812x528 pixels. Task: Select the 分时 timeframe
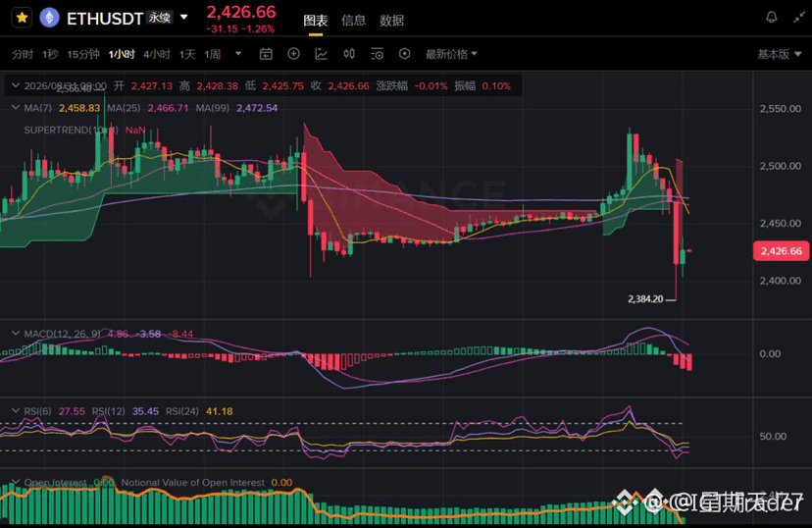point(23,54)
